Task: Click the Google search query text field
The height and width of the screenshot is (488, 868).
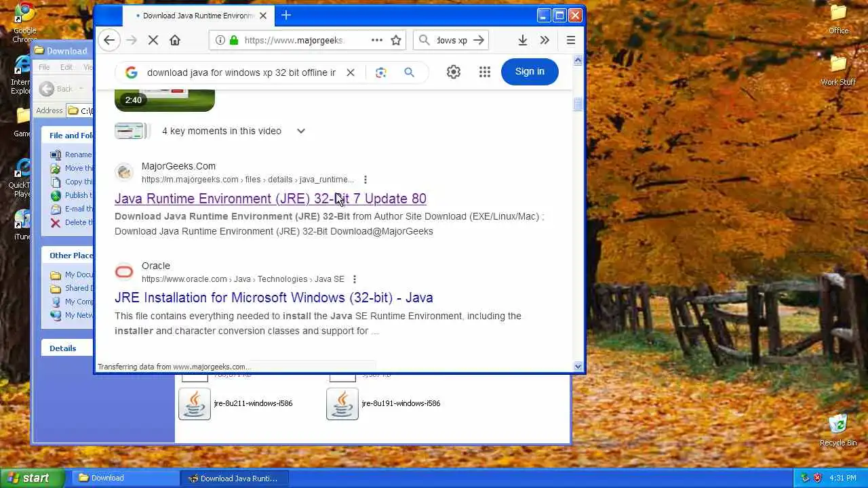Action: (241, 73)
